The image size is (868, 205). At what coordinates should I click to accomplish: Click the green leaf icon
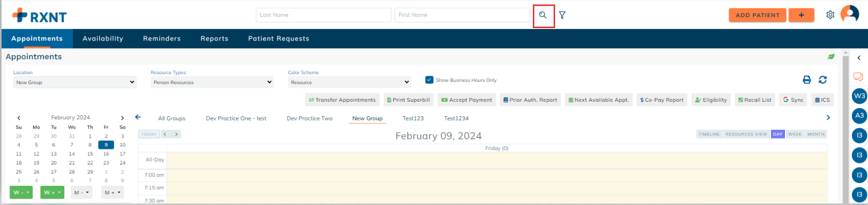tap(831, 57)
